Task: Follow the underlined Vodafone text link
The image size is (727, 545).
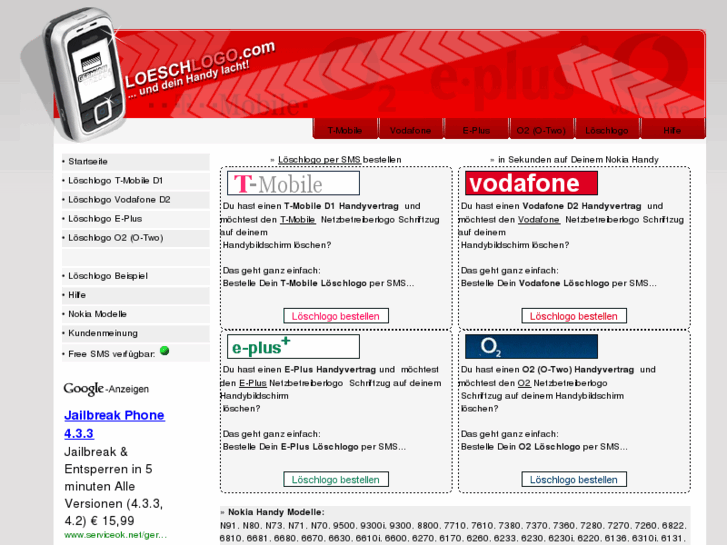Action: (539, 219)
